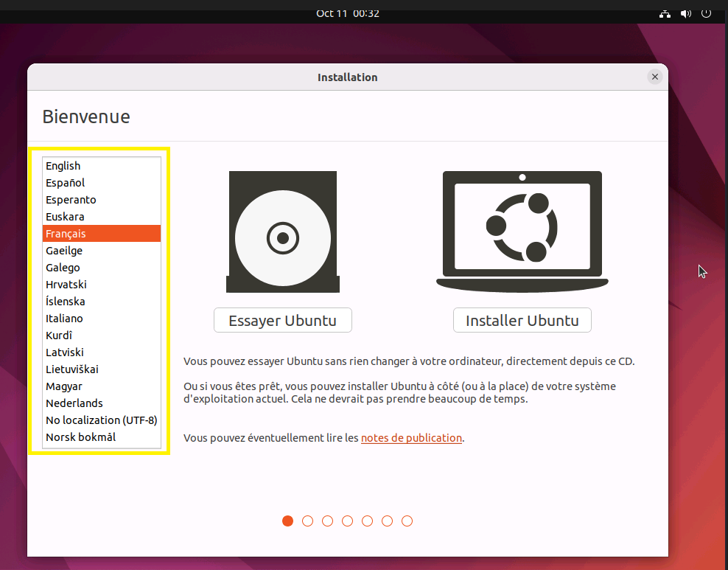Open the network status icon in top bar
Viewport: 728px width, 570px height.
[x=664, y=13]
